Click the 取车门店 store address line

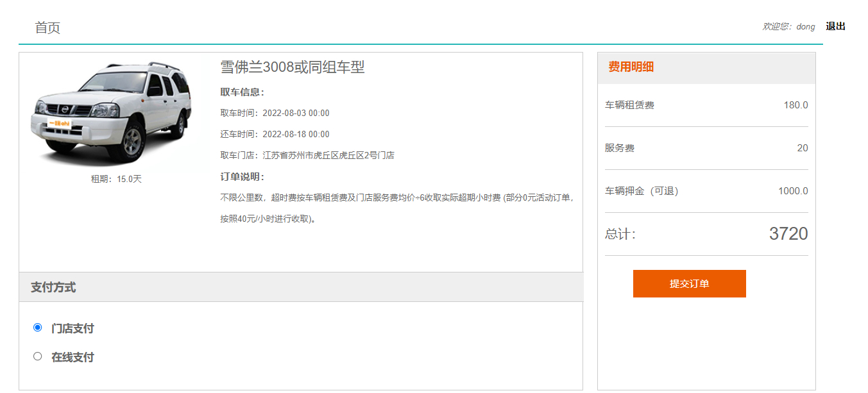[x=307, y=155]
